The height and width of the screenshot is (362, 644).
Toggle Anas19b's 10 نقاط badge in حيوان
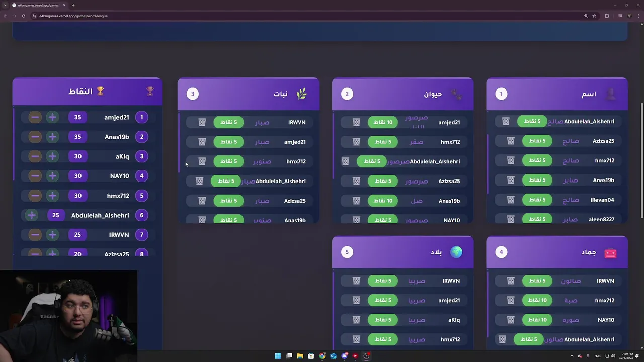[383, 201]
